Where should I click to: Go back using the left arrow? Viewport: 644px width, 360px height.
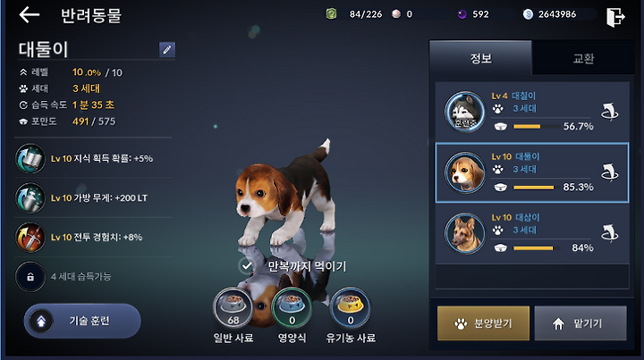pyautogui.click(x=30, y=15)
